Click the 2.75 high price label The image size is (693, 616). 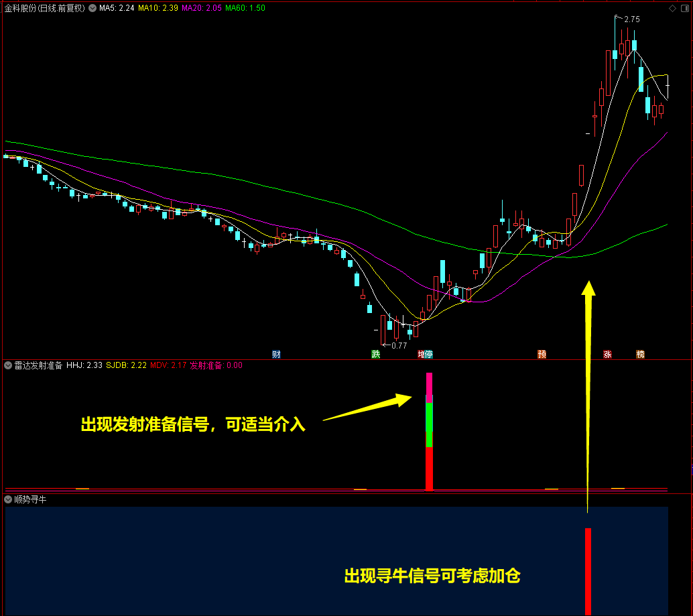631,19
